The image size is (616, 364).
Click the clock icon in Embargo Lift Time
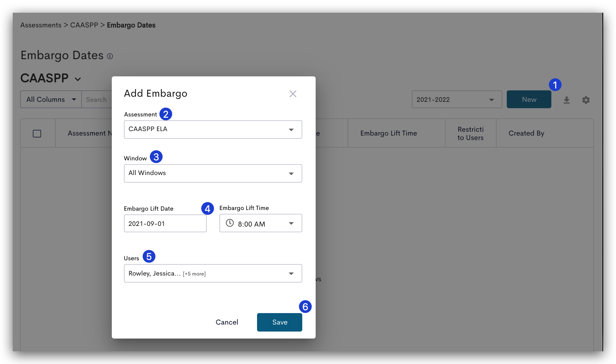click(x=230, y=223)
